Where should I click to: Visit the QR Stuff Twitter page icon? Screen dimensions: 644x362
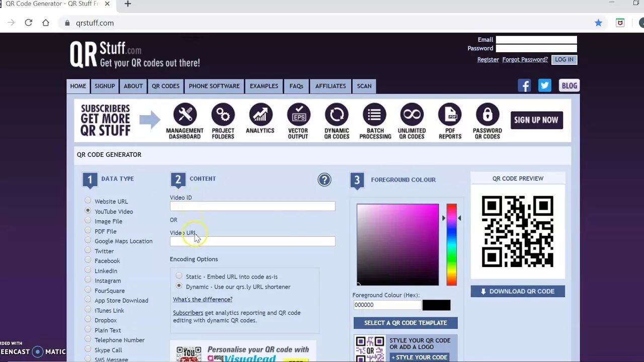pyautogui.click(x=545, y=85)
